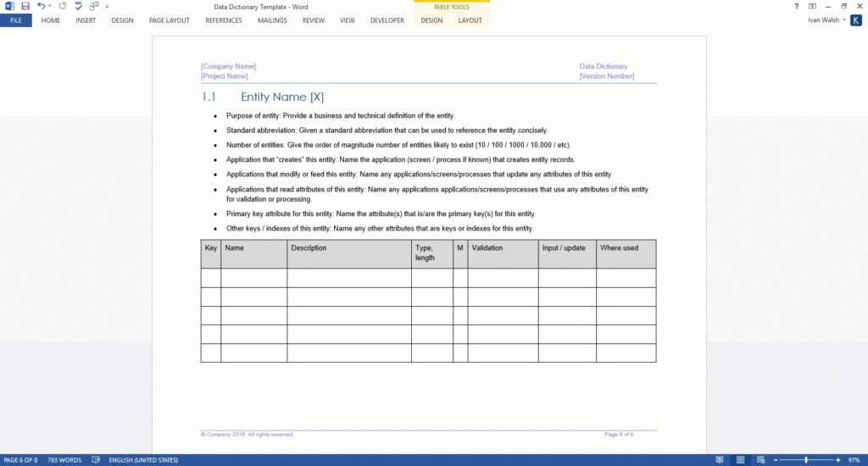Click the Ribbon Display Options icon

pyautogui.click(x=811, y=6)
